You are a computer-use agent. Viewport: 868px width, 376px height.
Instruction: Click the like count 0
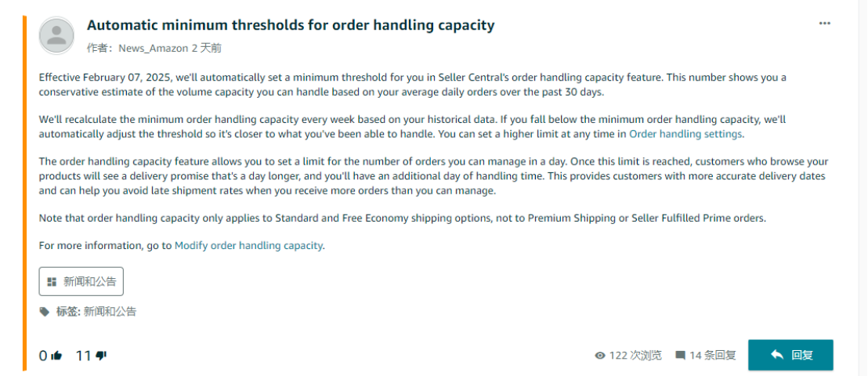click(x=43, y=356)
